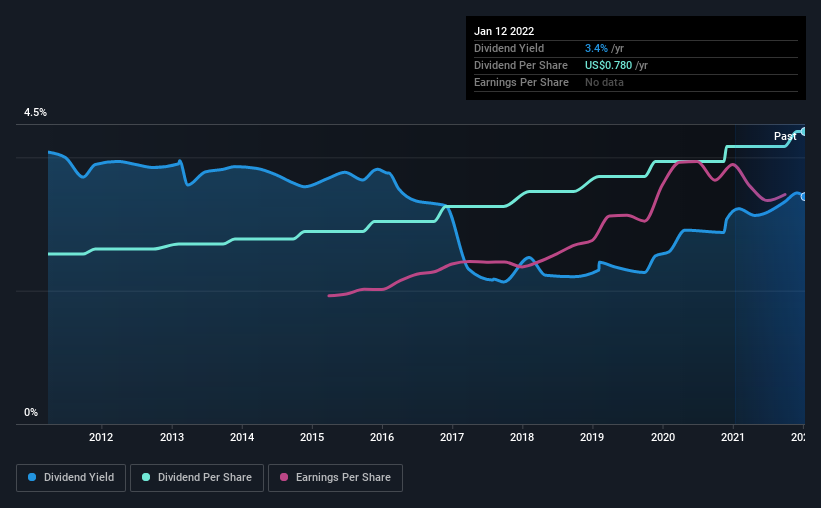
Task: Select the 2017 axis label
Action: (452, 437)
